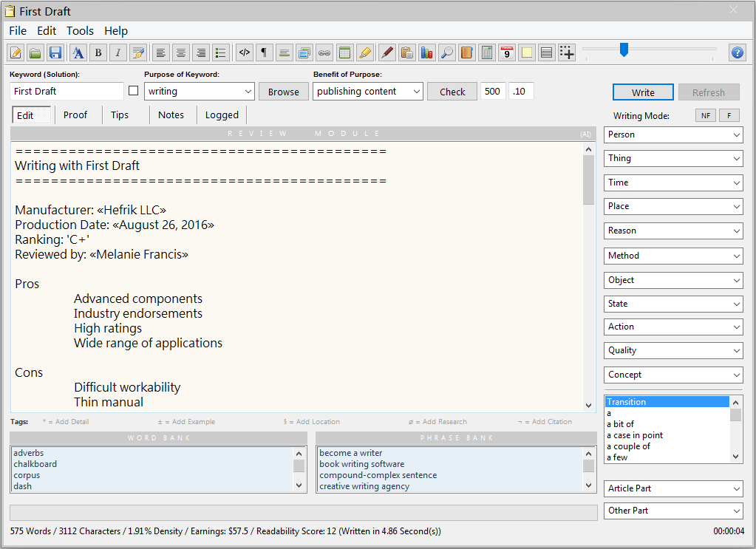The width and height of the screenshot is (756, 549).
Task: Click the Check button
Action: [452, 92]
